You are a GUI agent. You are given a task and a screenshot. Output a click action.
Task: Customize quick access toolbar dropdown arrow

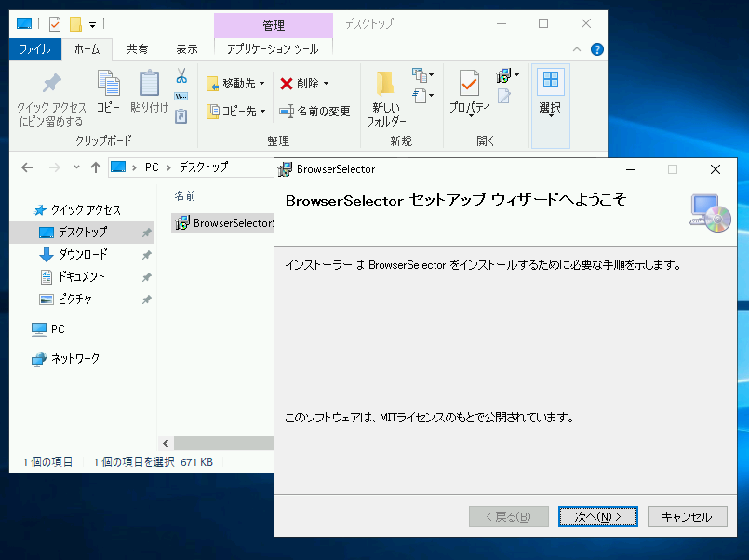coord(93,24)
